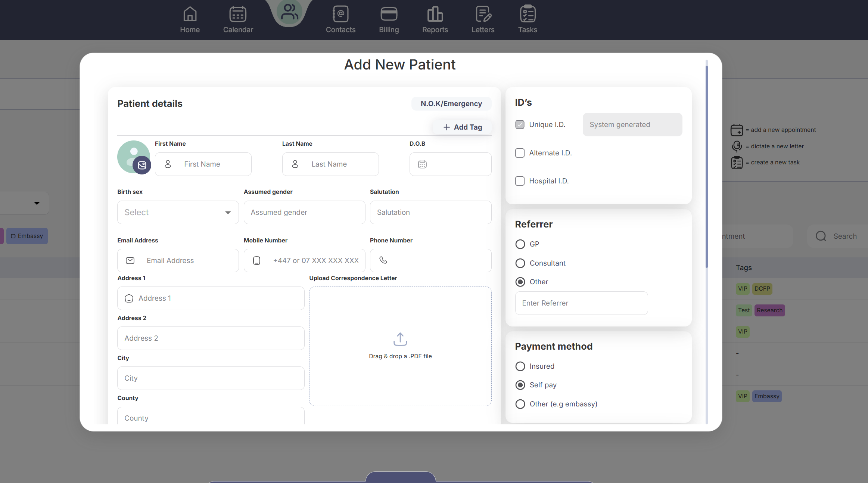Expand the Birth sex Select dropdown

[x=178, y=213]
